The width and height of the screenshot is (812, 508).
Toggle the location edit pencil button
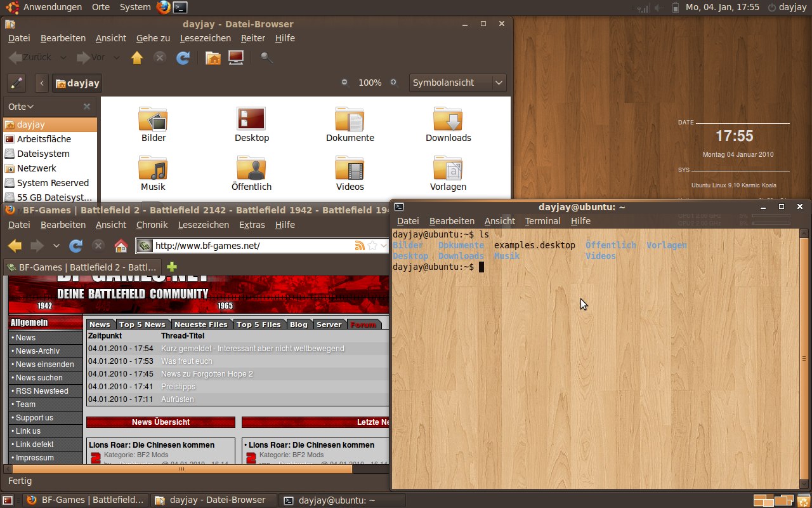pyautogui.click(x=16, y=83)
